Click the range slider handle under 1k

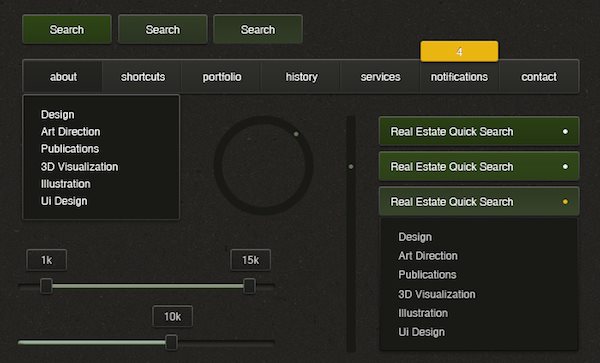coord(46,286)
